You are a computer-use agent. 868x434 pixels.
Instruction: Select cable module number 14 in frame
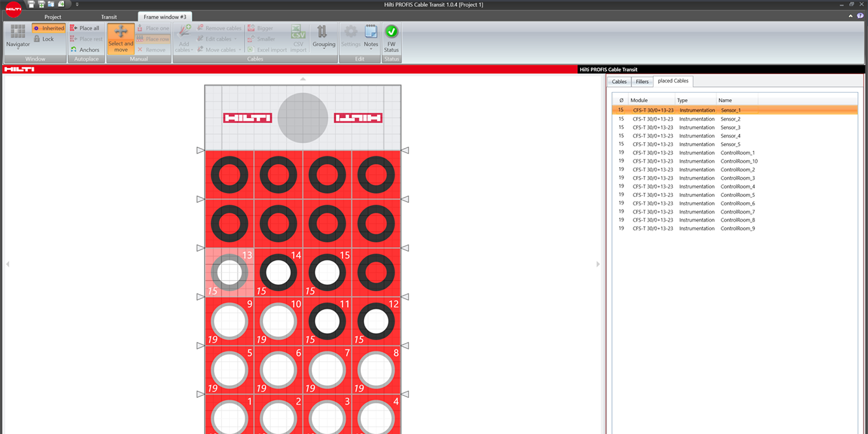278,272
